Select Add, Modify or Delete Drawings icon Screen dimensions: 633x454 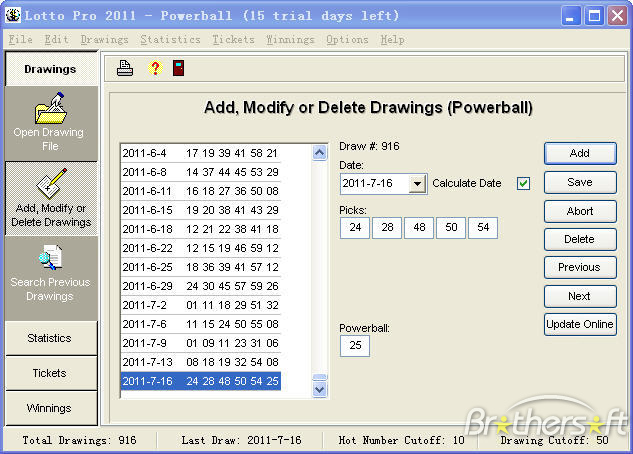click(x=52, y=184)
